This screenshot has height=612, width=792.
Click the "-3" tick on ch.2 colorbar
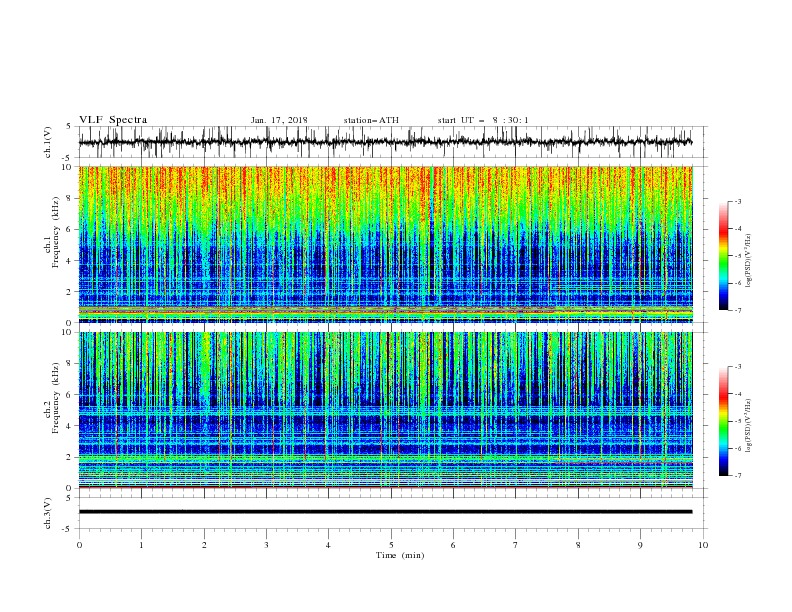(x=737, y=367)
